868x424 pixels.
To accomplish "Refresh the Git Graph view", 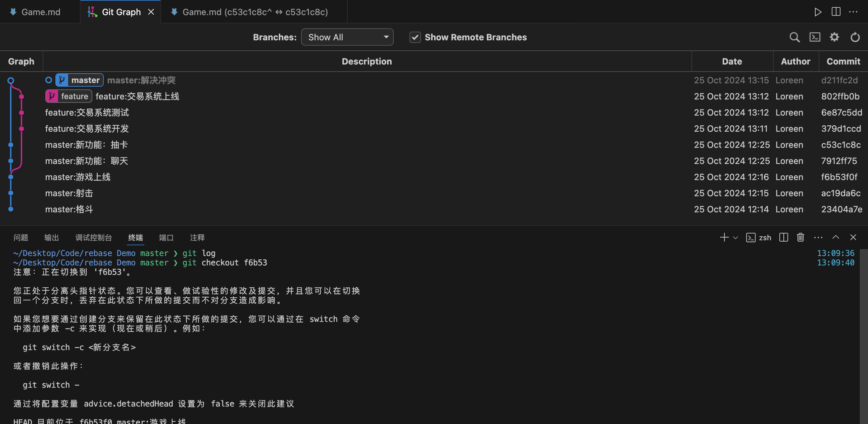I will click(855, 37).
